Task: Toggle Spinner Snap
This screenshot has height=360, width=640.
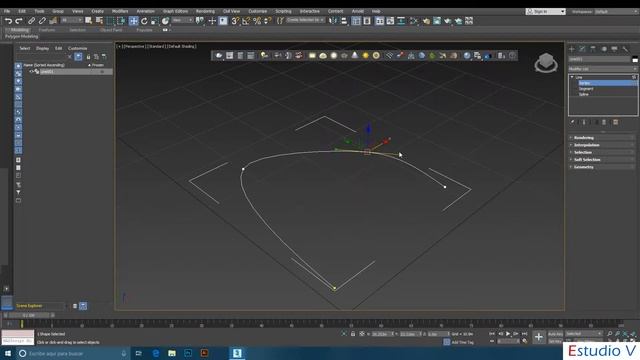Action: pos(267,21)
